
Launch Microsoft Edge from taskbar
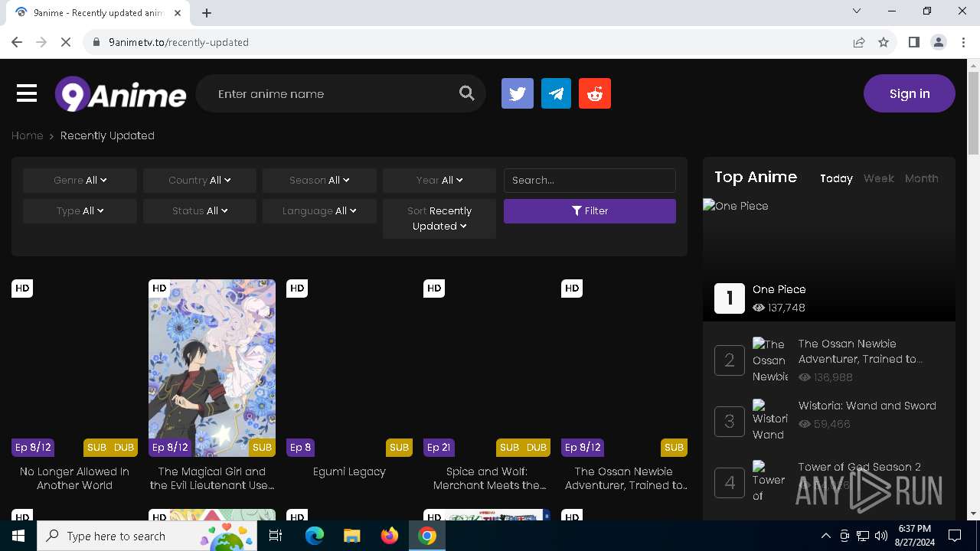pyautogui.click(x=315, y=536)
